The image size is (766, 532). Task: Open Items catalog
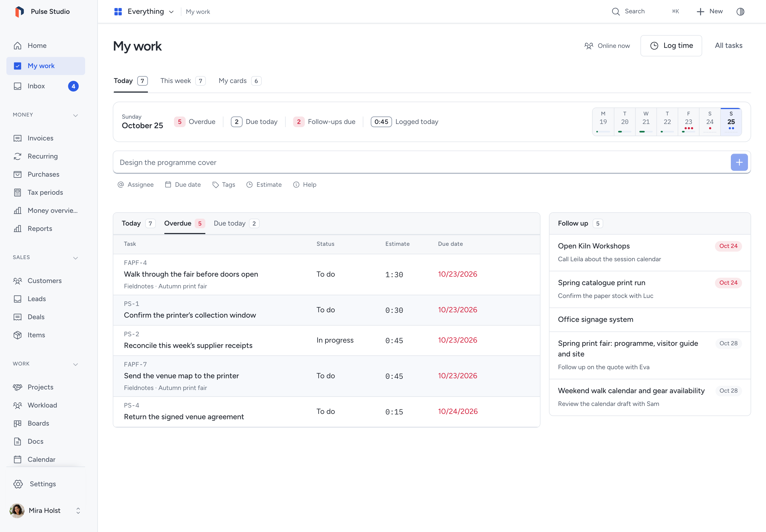pyautogui.click(x=46, y=335)
